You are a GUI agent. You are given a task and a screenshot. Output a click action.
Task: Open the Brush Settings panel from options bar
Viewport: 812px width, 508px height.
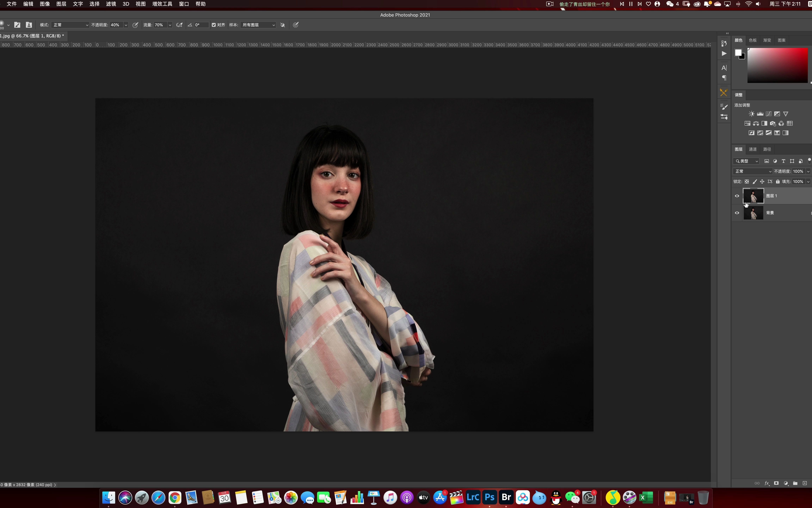(17, 25)
